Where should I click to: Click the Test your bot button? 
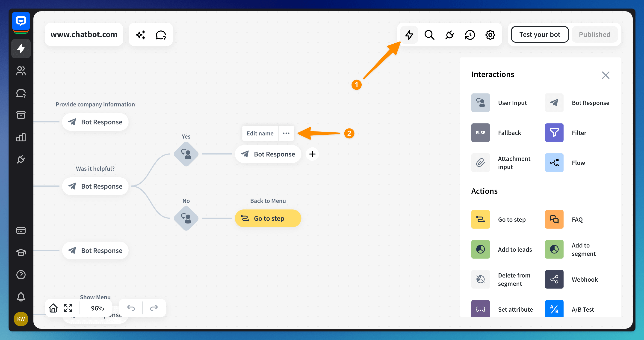540,35
